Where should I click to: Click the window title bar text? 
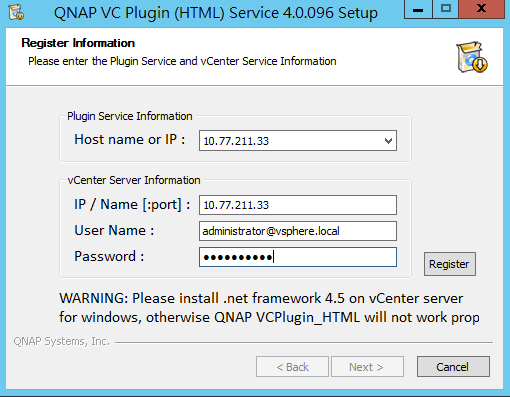(x=216, y=13)
